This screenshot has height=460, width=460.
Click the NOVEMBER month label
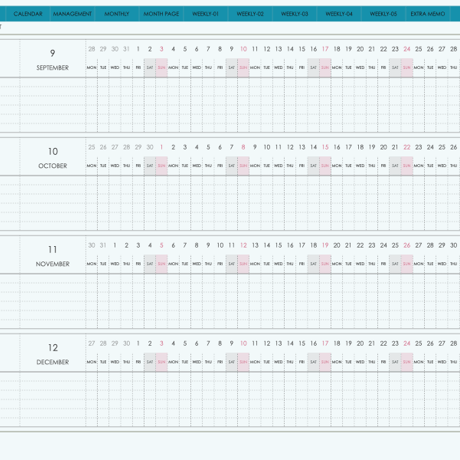point(53,264)
